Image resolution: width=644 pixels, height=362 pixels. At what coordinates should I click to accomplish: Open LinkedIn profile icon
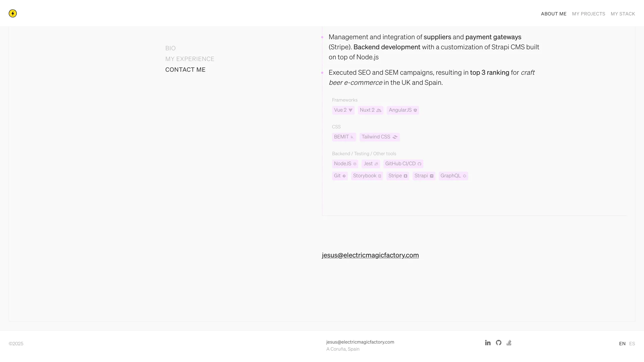488,342
